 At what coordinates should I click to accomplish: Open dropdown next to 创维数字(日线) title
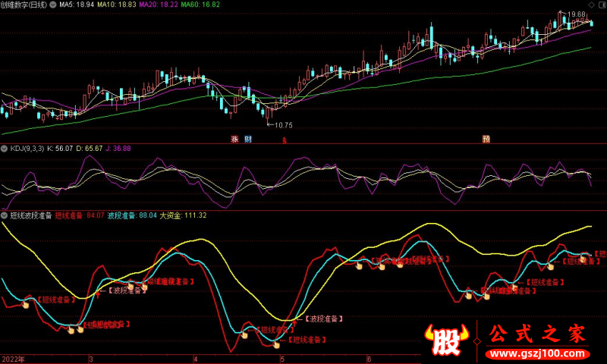click(53, 5)
